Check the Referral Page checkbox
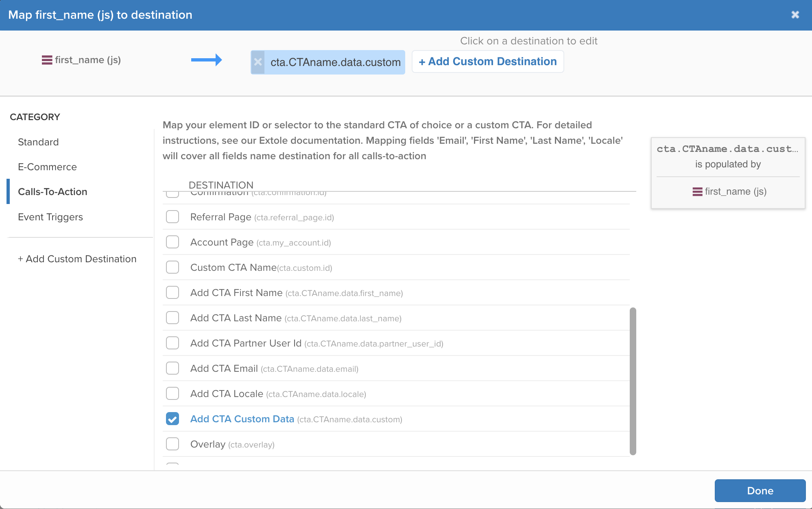 pos(172,217)
